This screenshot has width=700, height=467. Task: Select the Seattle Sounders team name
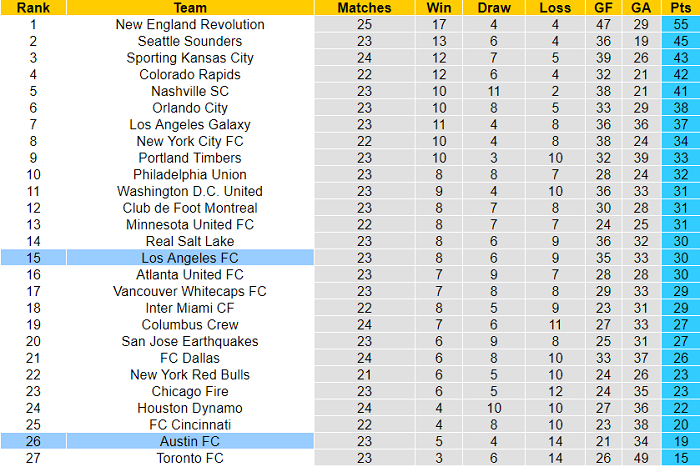190,41
